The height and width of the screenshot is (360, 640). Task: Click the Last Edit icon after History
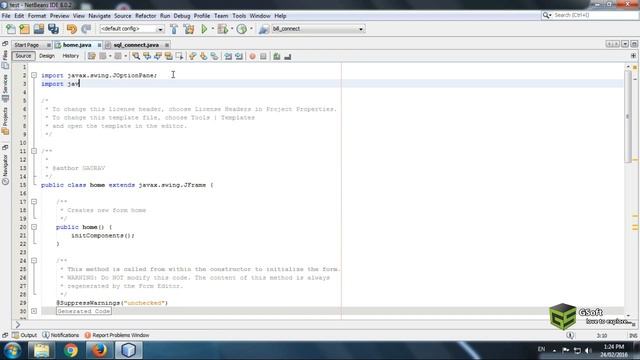click(91, 56)
